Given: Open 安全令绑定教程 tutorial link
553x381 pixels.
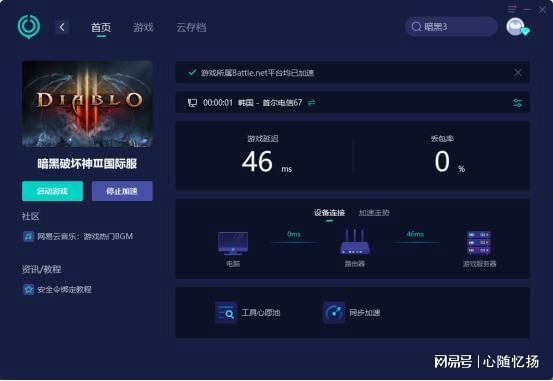Looking at the screenshot, I should (x=65, y=290).
